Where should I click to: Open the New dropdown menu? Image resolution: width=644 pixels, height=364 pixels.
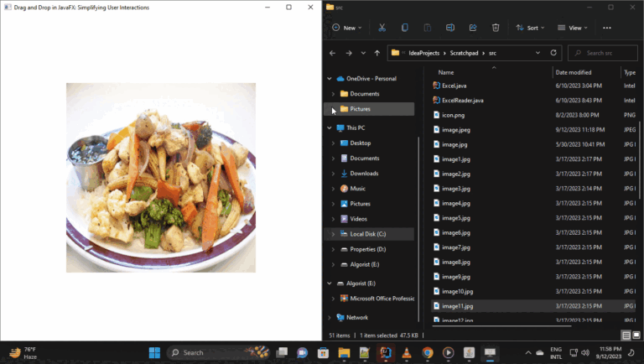click(x=347, y=28)
